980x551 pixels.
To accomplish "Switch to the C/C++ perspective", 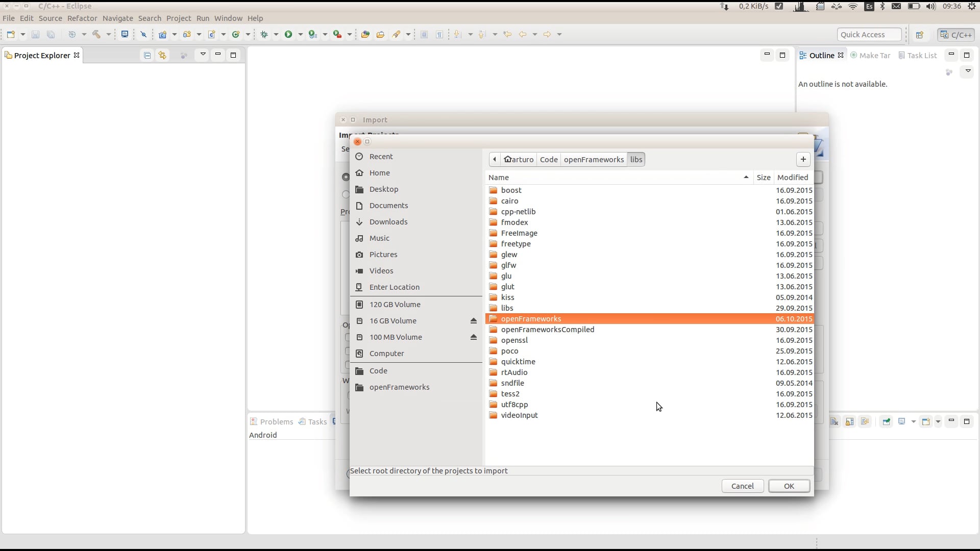I will click(955, 34).
